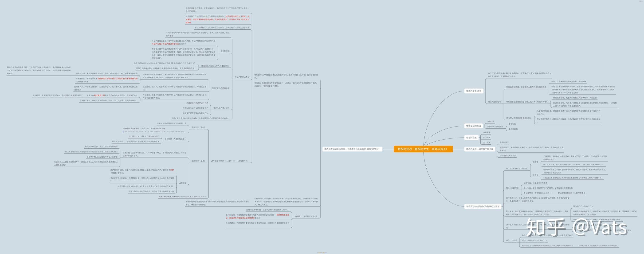Click the 事件和状态 subtopic
Viewport: 644px width, 254px height.
[513, 129]
